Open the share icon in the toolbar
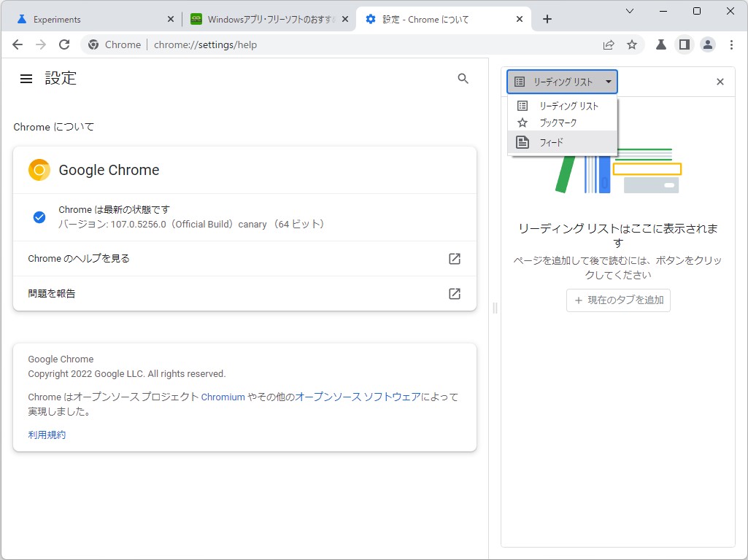748x560 pixels. [608, 44]
